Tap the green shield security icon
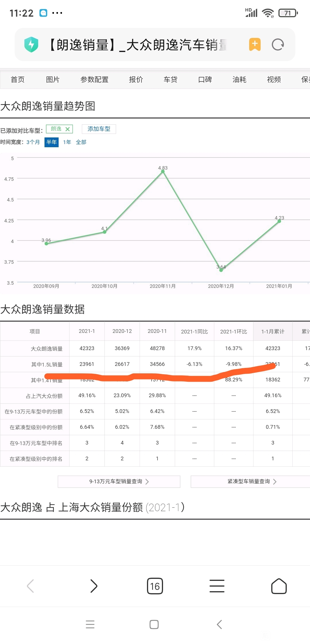 coord(31,44)
